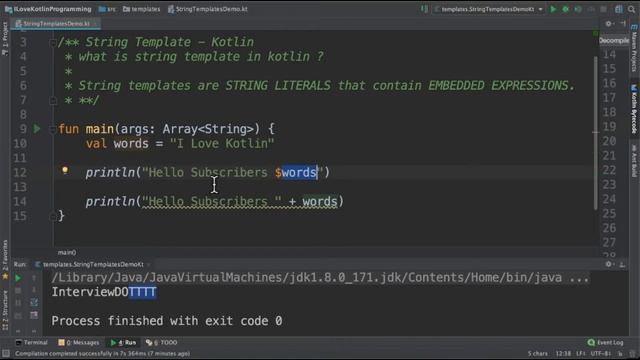Click the stop button in the top toolbar
This screenshot has height=360, width=640.
click(x=603, y=9)
